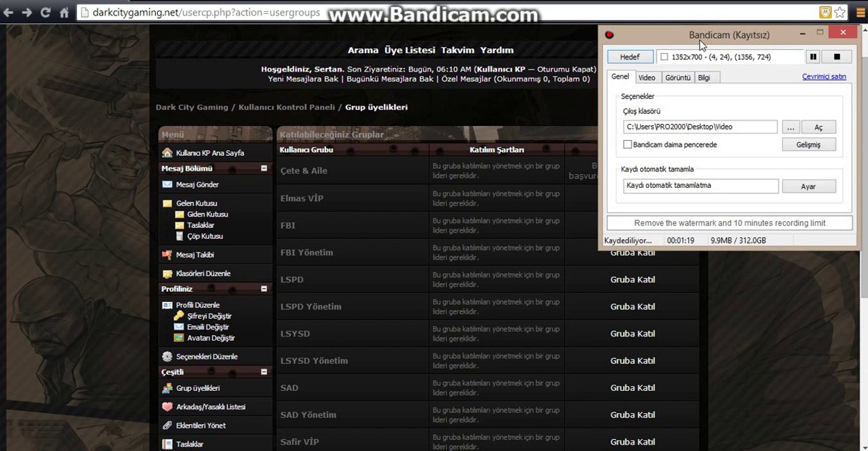Viewport: 868px width, 451px height.
Task: Click the Remove the watermark banner
Action: (x=730, y=223)
